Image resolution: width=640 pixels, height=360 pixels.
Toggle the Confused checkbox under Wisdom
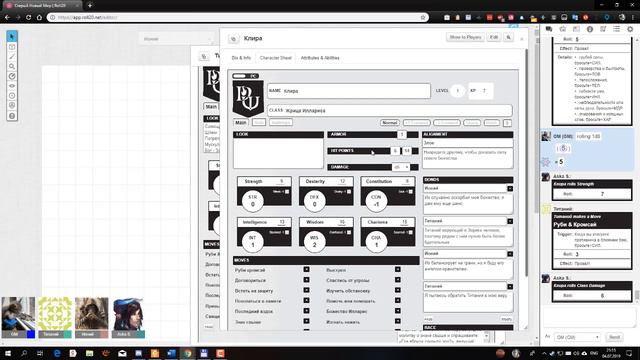349,232
